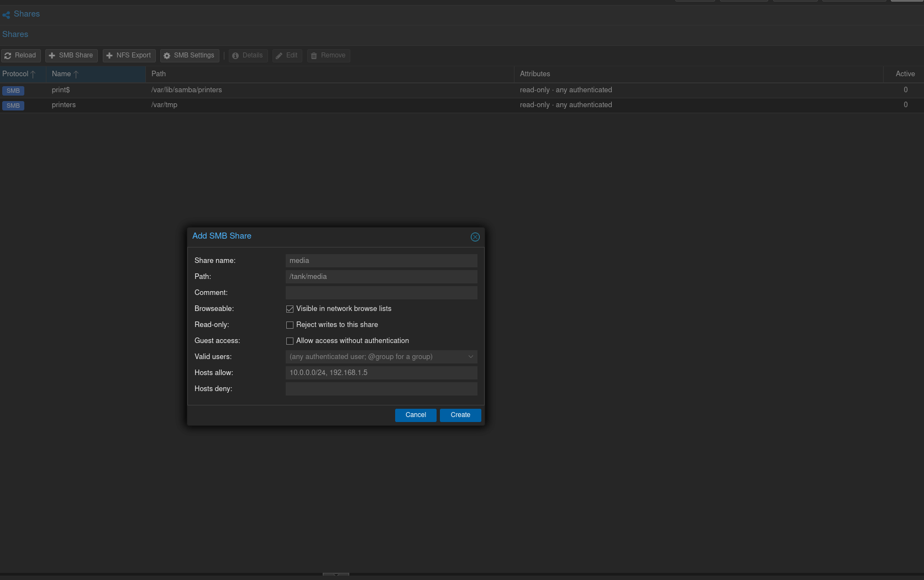Click the Active column header

[x=904, y=74]
